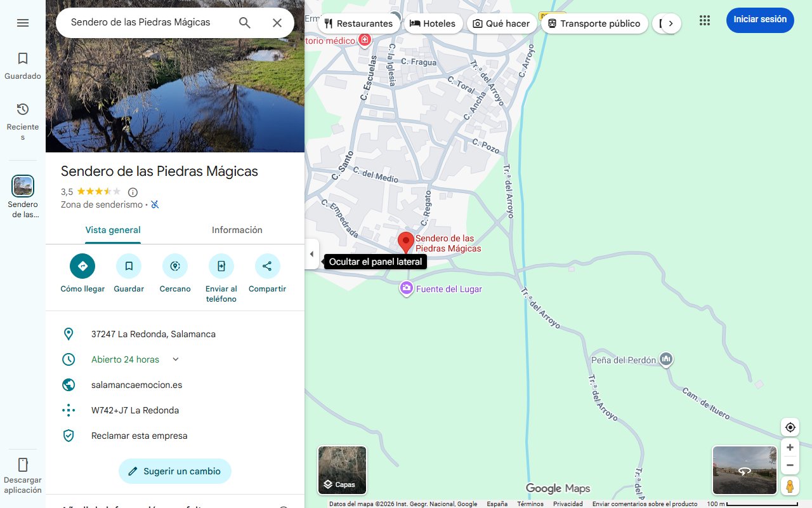Click the Compartir share icon
812x508 pixels.
coord(267,265)
